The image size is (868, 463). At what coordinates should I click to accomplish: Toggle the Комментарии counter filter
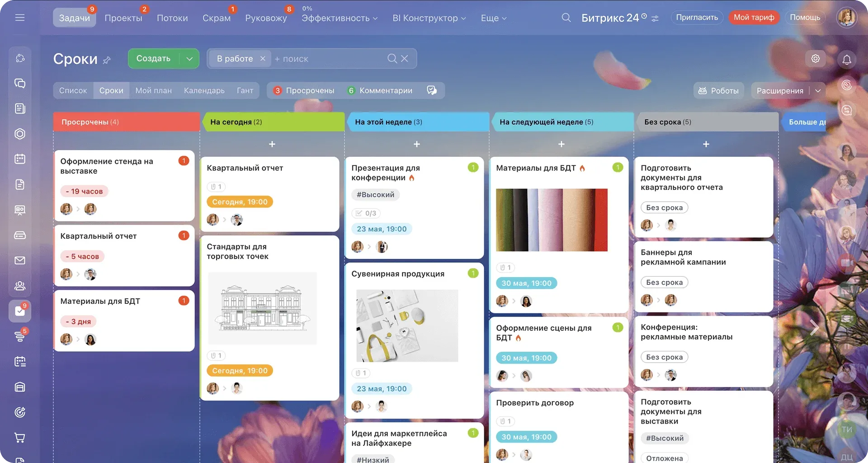pos(380,90)
